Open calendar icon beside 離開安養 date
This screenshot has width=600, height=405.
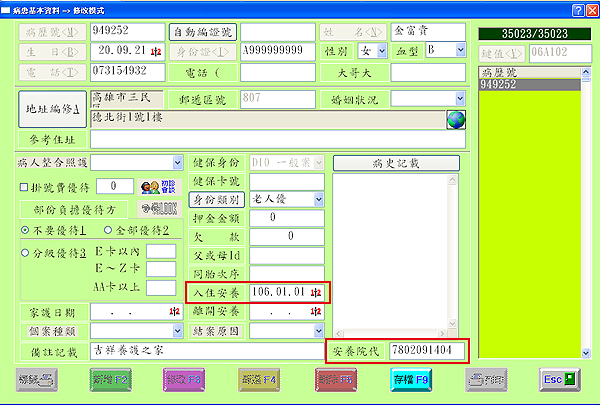tap(316, 312)
